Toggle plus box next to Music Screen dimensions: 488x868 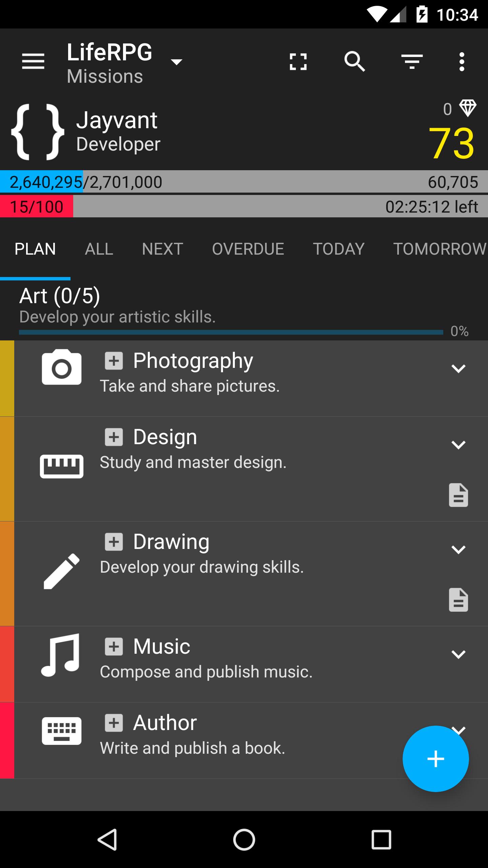pos(114,646)
